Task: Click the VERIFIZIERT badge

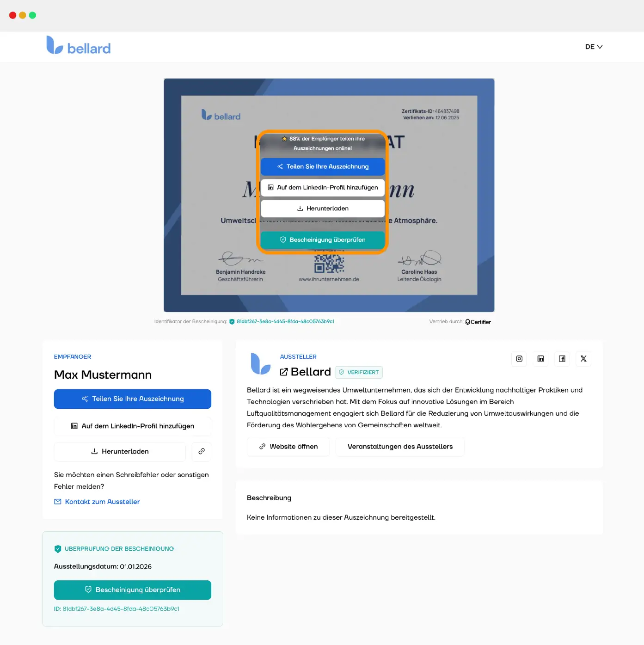Action: (x=359, y=372)
